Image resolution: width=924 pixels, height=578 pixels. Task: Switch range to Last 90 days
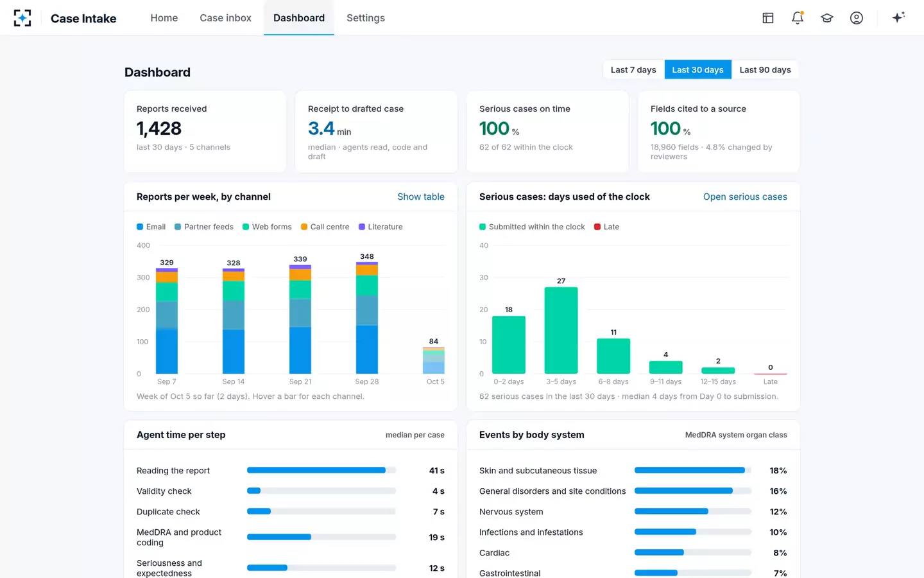[765, 70]
